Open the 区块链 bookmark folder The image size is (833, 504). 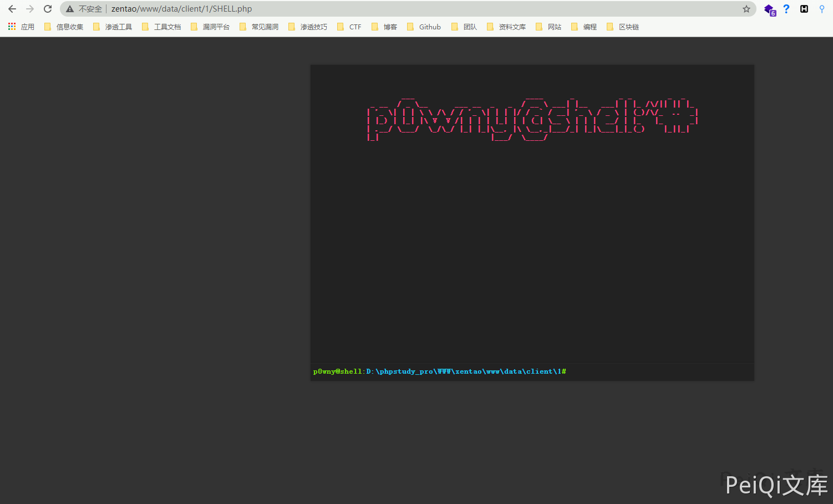pyautogui.click(x=623, y=27)
